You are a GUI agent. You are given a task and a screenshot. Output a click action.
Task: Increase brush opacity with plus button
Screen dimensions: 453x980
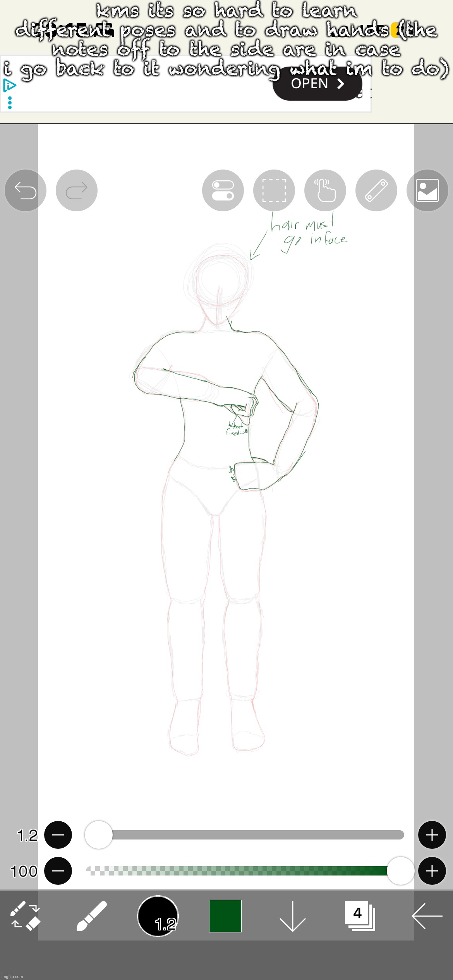[432, 871]
